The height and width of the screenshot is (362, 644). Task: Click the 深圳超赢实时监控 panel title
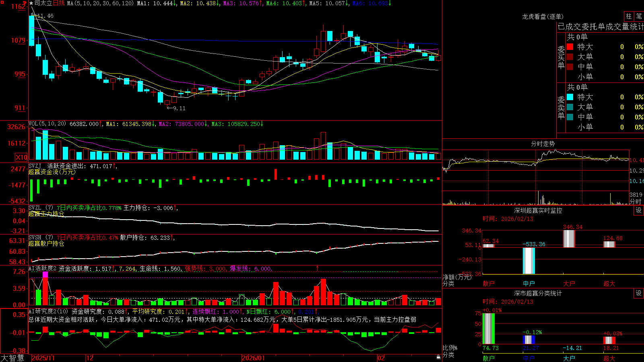[x=538, y=210]
